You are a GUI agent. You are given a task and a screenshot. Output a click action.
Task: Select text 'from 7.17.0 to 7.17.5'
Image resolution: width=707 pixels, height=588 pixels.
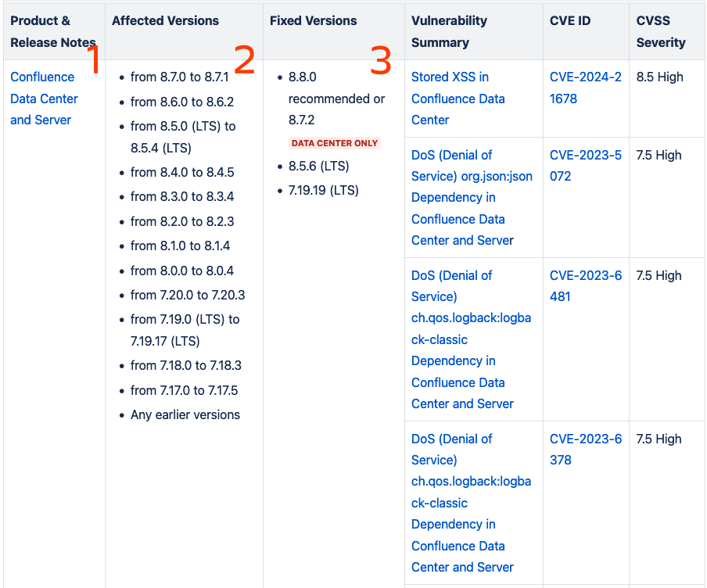[x=184, y=390]
